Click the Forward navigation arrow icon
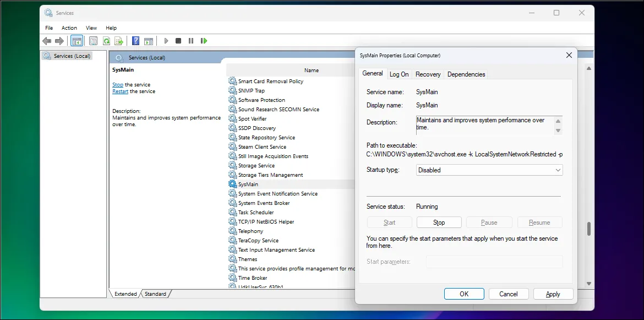 click(60, 40)
